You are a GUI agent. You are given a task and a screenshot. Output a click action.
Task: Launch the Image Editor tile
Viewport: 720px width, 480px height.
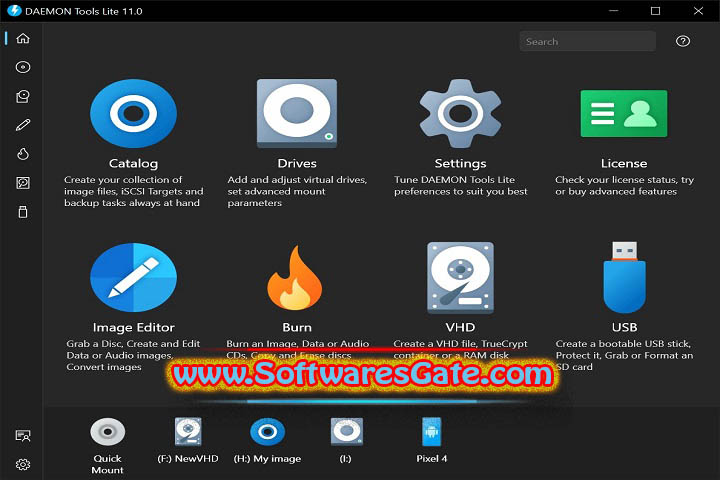pos(133,277)
